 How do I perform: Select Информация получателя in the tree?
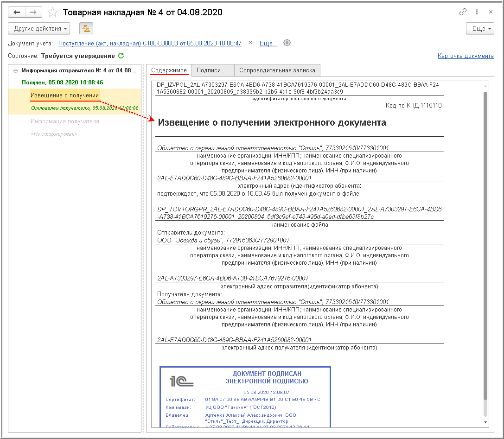[64, 121]
